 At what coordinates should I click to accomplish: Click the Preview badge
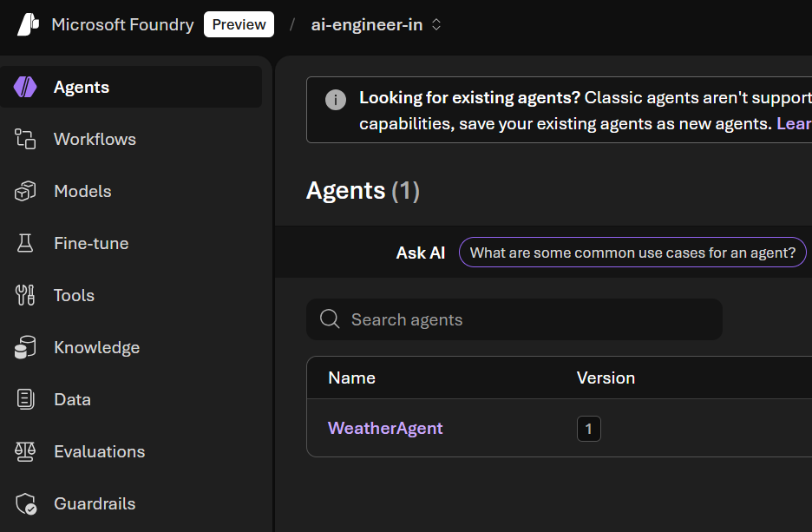(x=239, y=24)
